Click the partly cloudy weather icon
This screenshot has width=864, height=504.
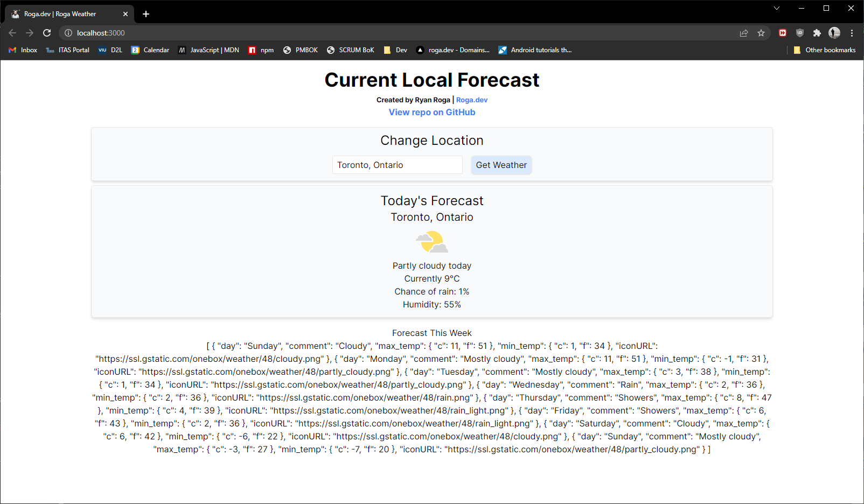click(x=431, y=242)
